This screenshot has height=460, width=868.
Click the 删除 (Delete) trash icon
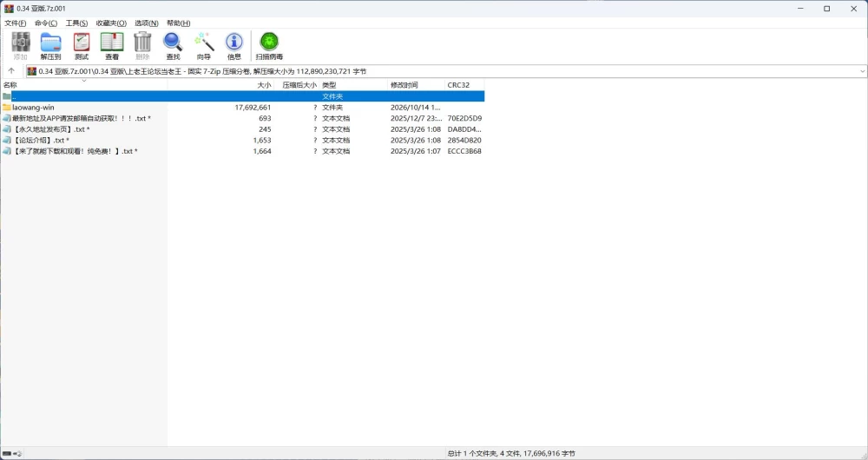142,43
